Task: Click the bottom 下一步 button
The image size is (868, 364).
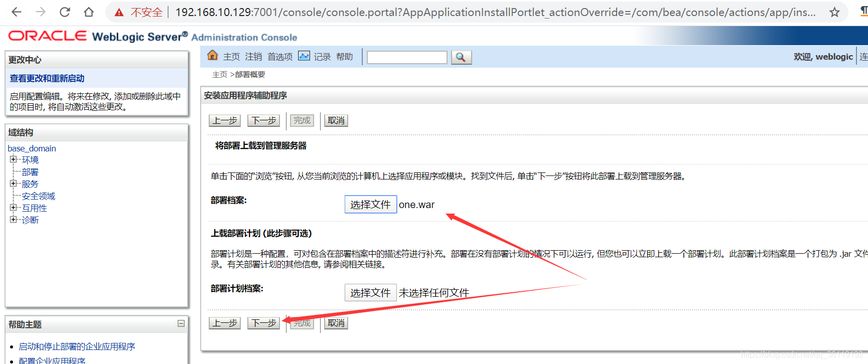Action: tap(263, 323)
